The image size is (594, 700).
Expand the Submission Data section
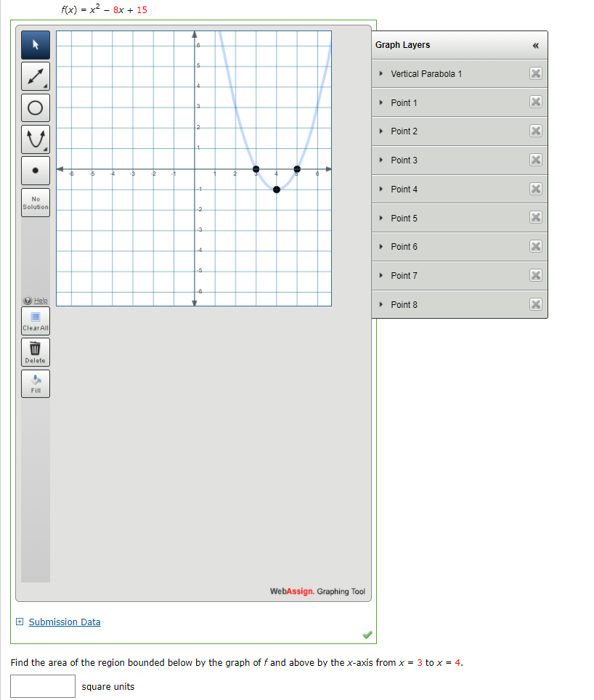[x=64, y=622]
